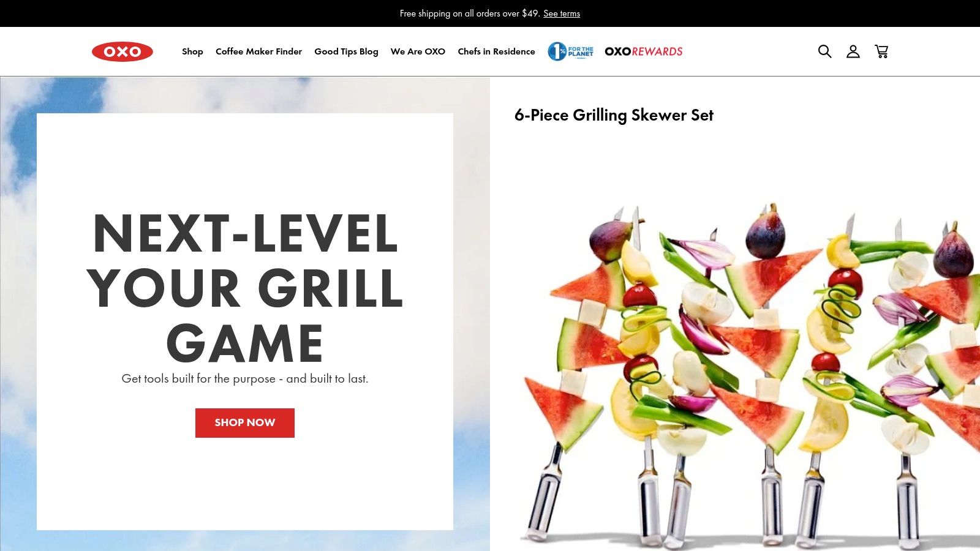Go to Coffee Maker Finder

point(258,51)
